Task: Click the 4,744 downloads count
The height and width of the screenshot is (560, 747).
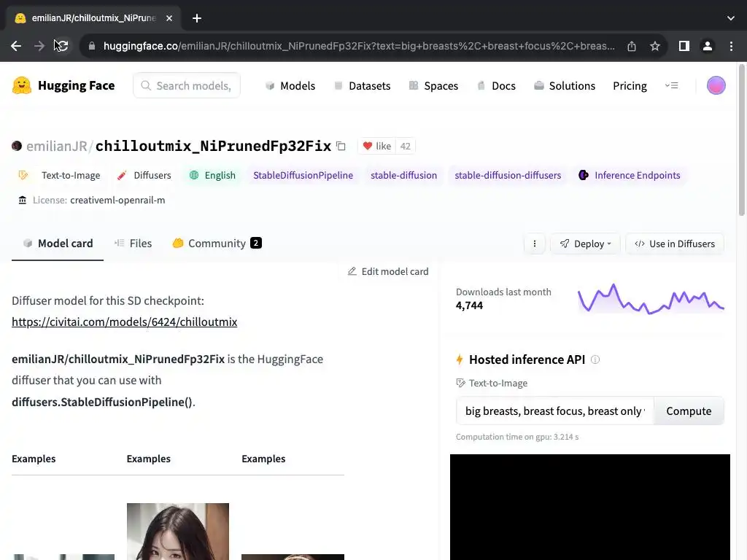Action: (469, 306)
